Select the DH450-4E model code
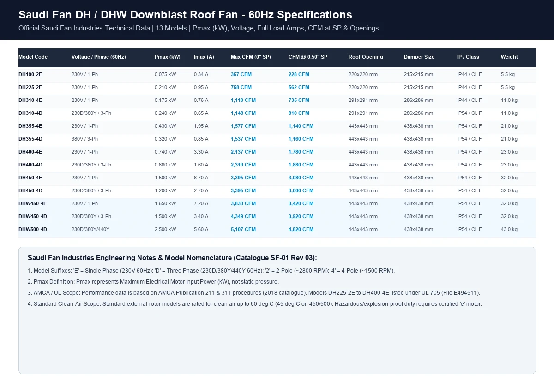Viewport: 554px width, 392px height. pos(30,178)
